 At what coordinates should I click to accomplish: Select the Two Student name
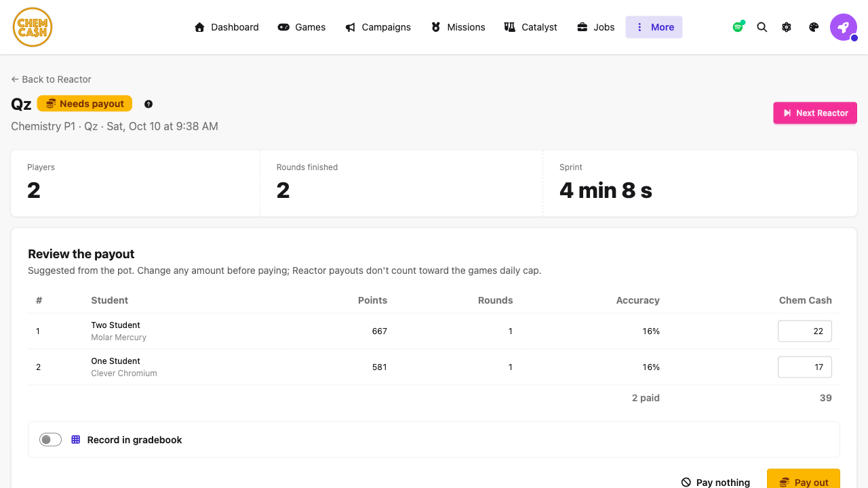[x=115, y=325]
